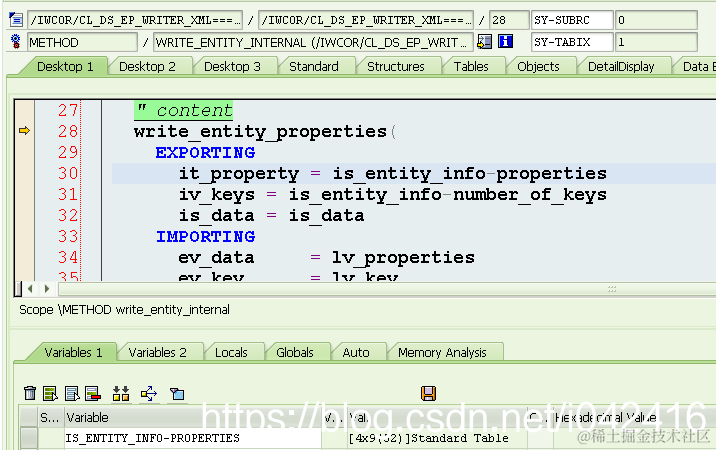Image resolution: width=716 pixels, height=450 pixels.
Task: Click the gear icon beside the METHOD field
Action: [x=16, y=42]
